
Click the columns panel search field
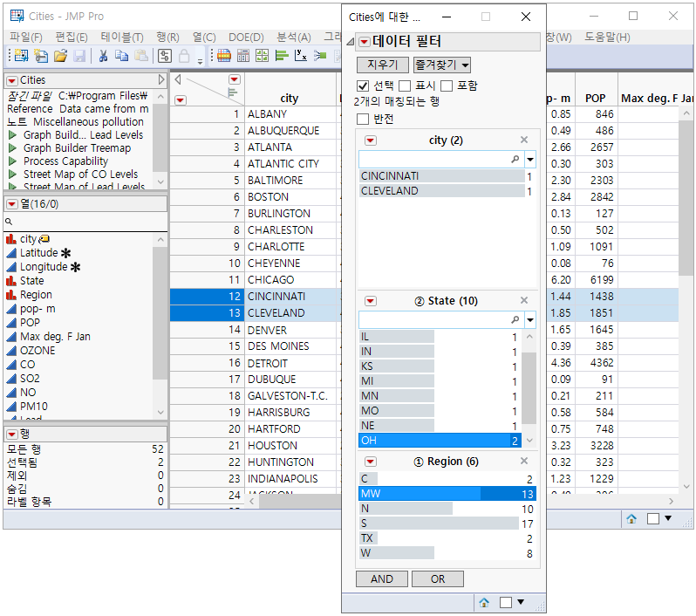[x=85, y=221]
